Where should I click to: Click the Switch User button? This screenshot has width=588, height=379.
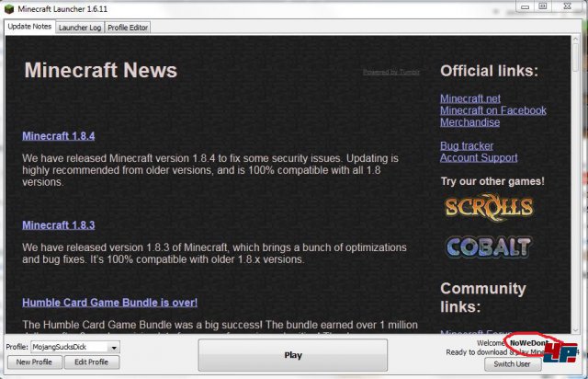point(513,364)
